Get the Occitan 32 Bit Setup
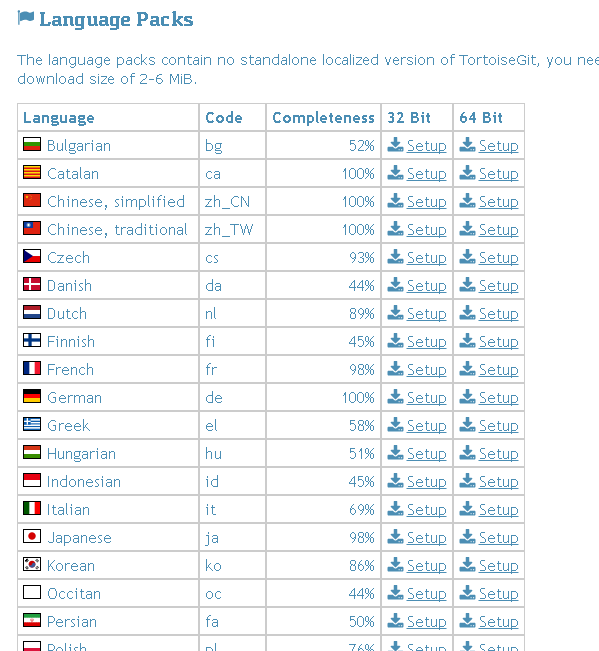 click(426, 593)
